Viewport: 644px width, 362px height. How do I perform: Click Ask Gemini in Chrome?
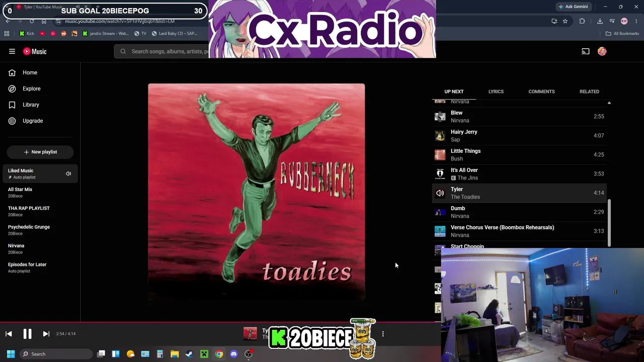[x=573, y=7]
